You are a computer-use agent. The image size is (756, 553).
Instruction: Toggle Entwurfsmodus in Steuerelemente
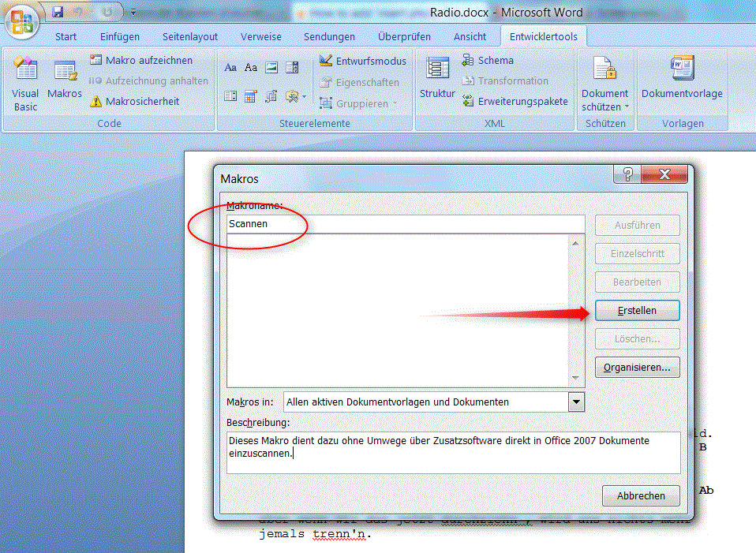click(x=363, y=61)
